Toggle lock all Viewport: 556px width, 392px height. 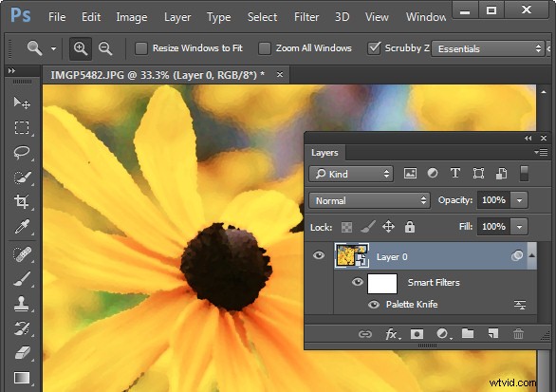410,226
